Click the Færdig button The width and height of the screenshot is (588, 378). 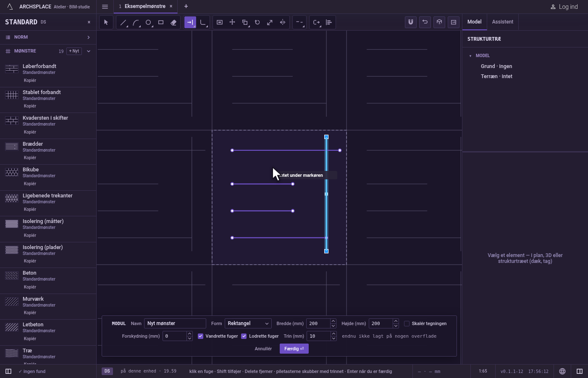tap(294, 349)
